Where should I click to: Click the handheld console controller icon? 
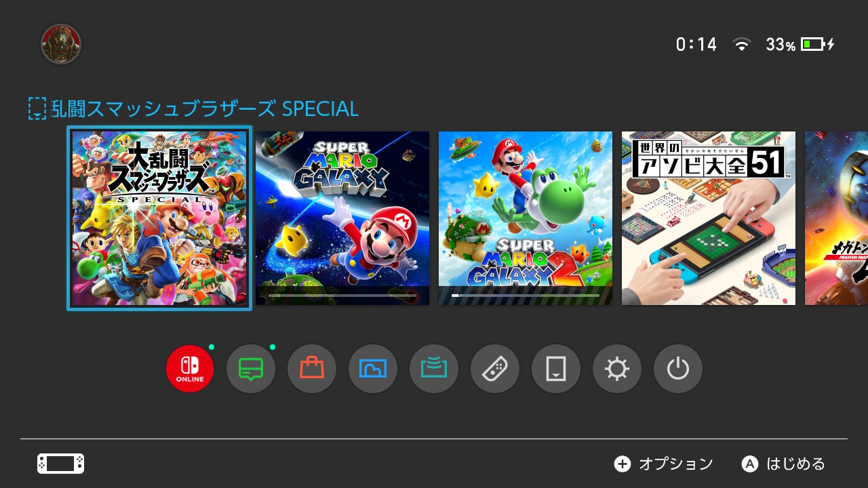tap(61, 464)
